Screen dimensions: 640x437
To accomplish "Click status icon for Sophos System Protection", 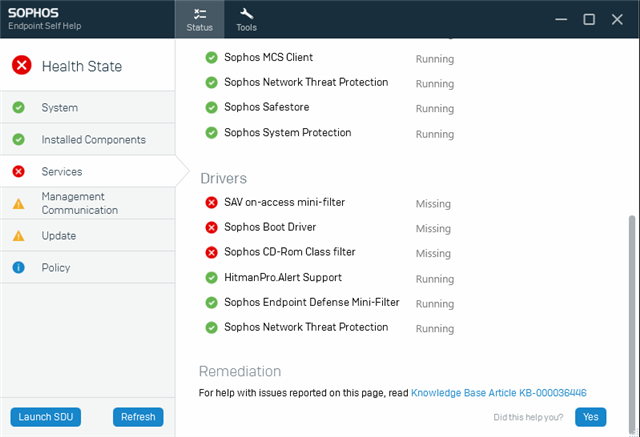I will click(211, 133).
